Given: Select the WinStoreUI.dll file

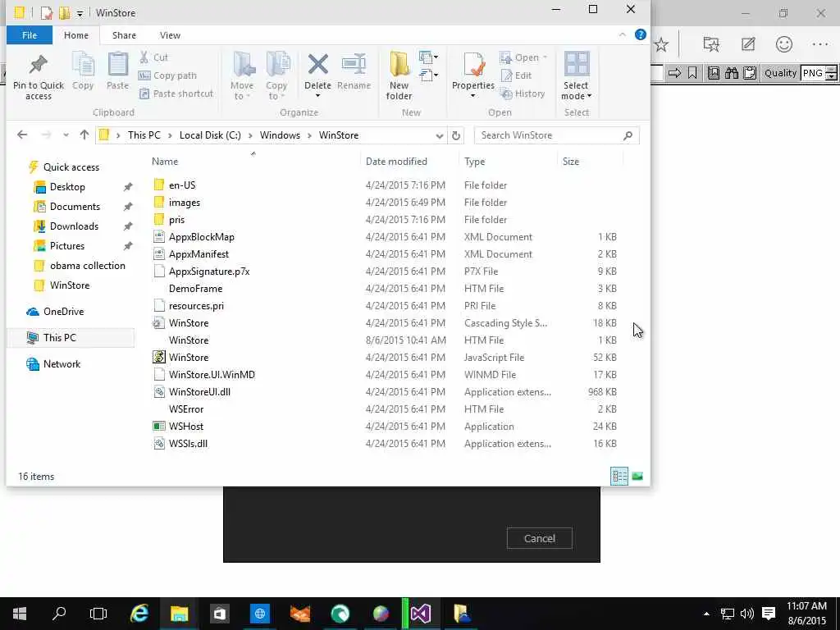Looking at the screenshot, I should click(199, 391).
